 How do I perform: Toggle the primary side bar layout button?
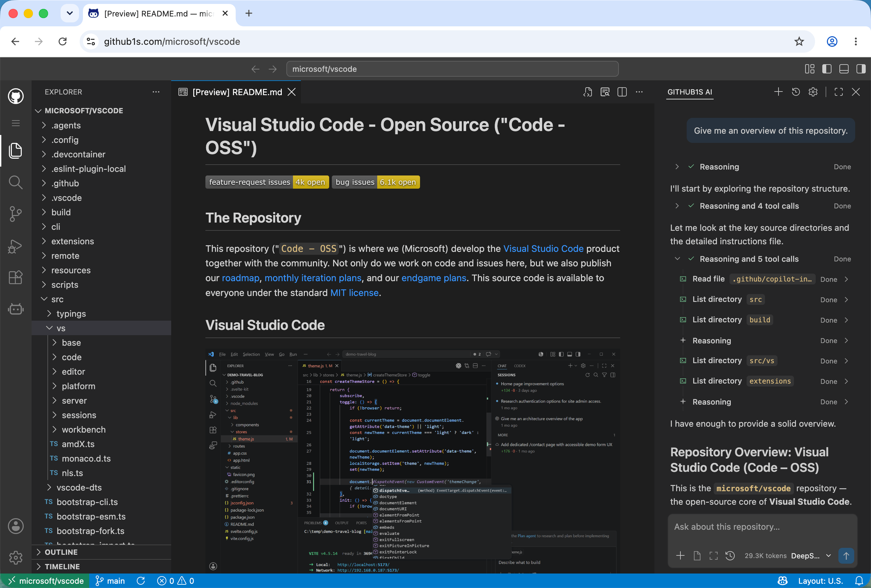[827, 69]
